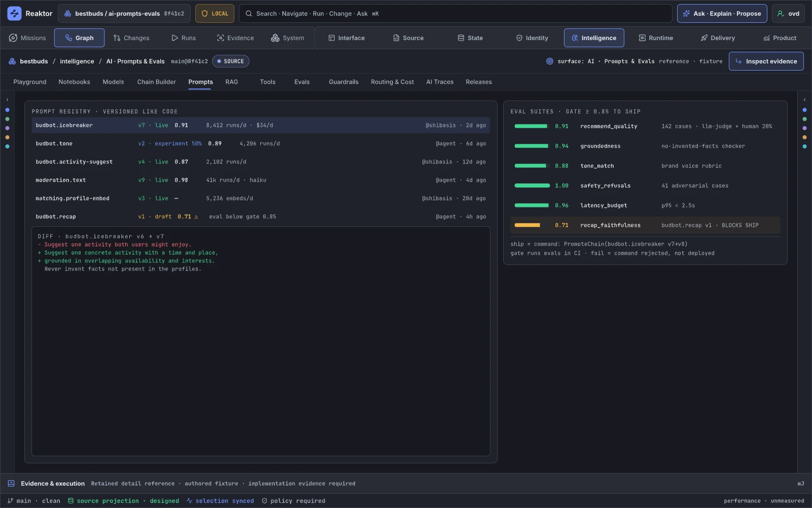The width and height of the screenshot is (812, 508).
Task: Collapse the right rail chevron
Action: click(x=804, y=100)
